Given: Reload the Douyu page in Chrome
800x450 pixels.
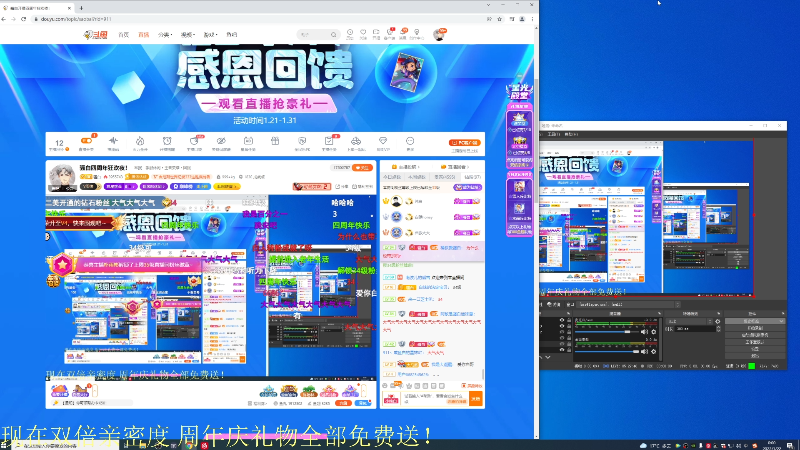Looking at the screenshot, I should click(x=23, y=19).
